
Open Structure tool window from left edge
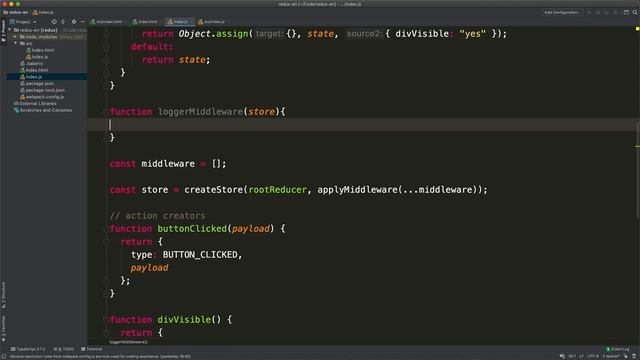[3, 295]
